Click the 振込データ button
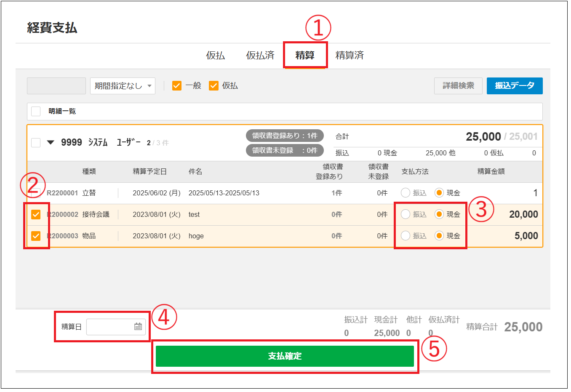571x392 pixels. click(514, 86)
